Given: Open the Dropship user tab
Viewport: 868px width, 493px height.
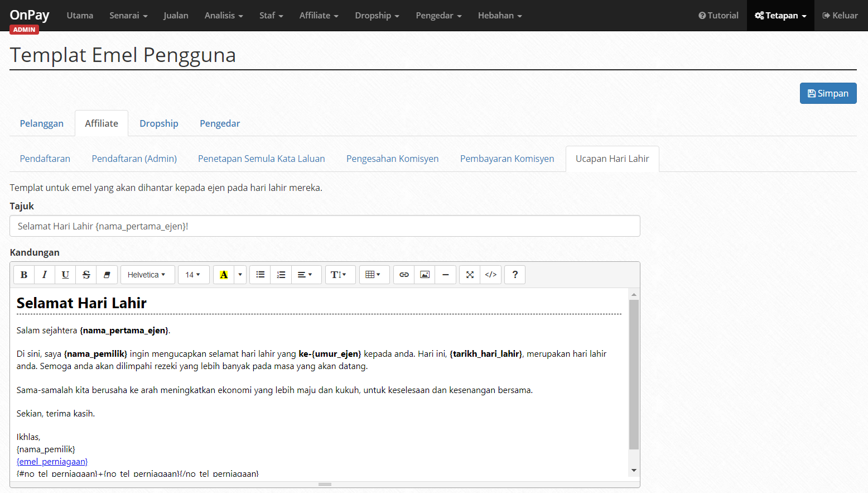Looking at the screenshot, I should (x=159, y=123).
